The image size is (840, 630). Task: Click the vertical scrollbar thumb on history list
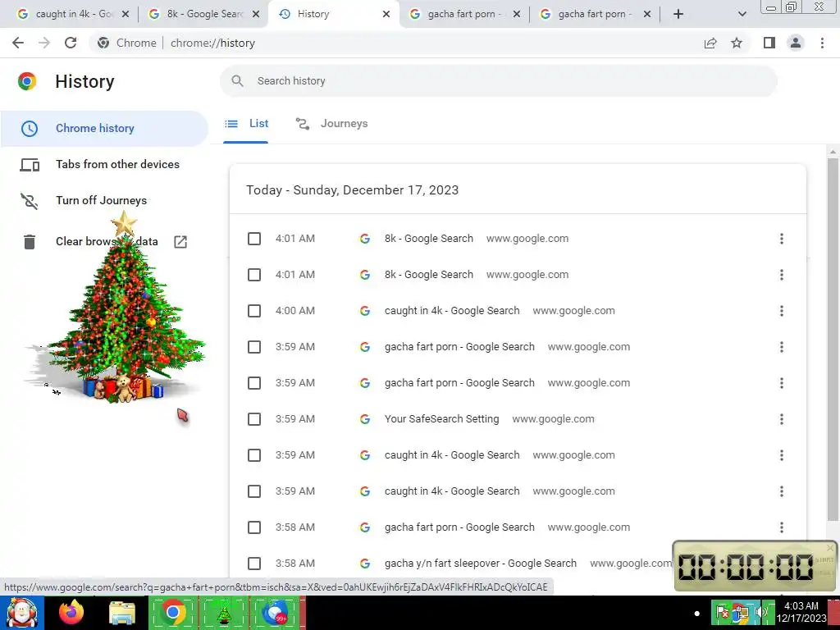coord(833,339)
